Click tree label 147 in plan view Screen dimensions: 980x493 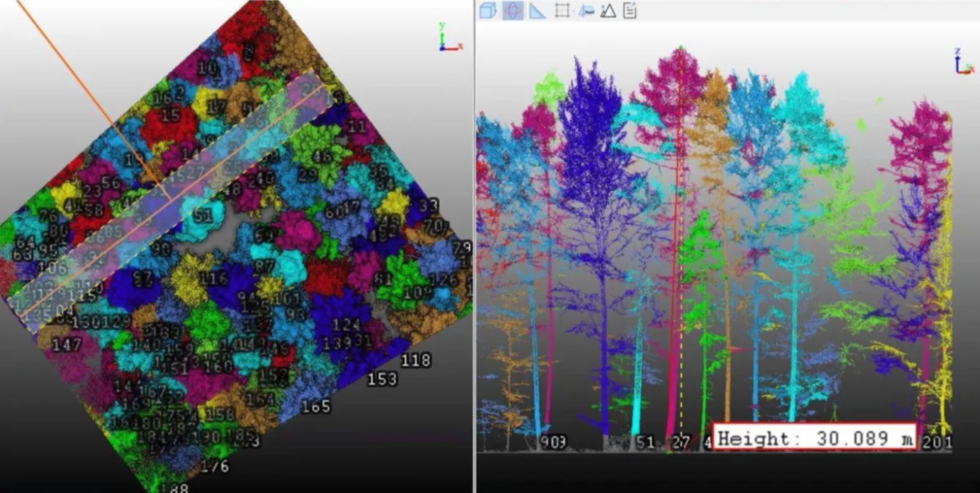[x=67, y=345]
